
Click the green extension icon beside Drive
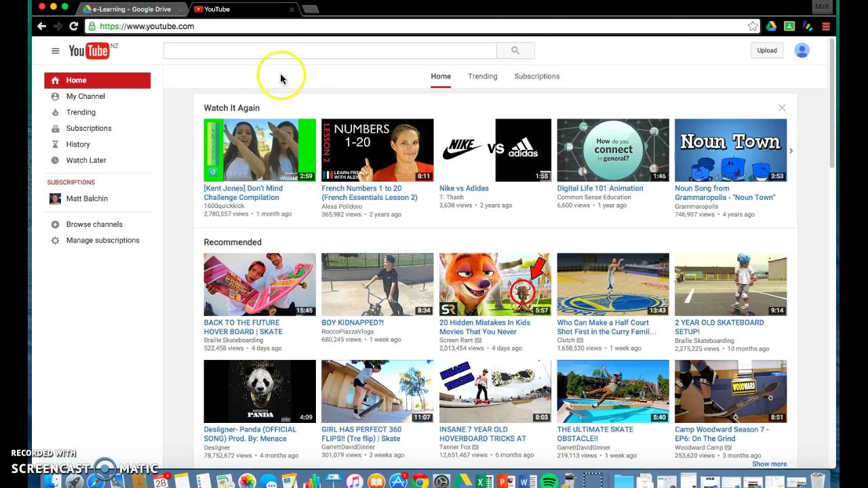tap(789, 26)
